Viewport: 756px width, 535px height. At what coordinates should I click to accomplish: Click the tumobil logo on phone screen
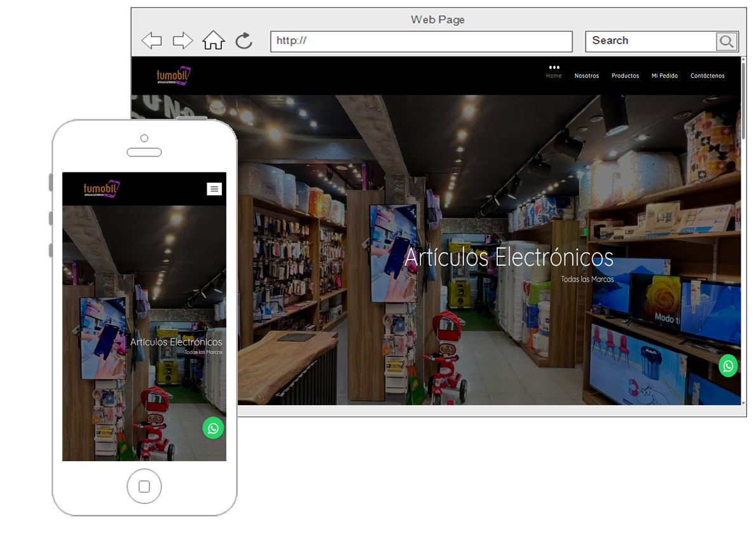[x=102, y=188]
